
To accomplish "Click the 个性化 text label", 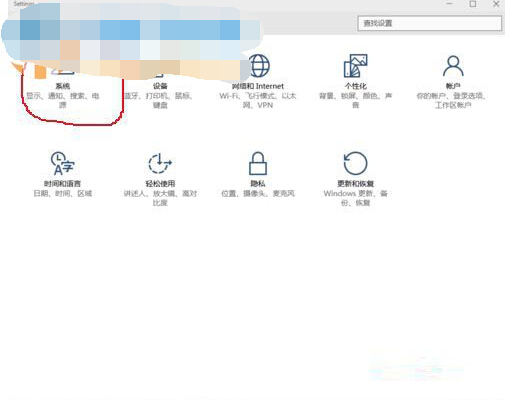I will pos(356,86).
